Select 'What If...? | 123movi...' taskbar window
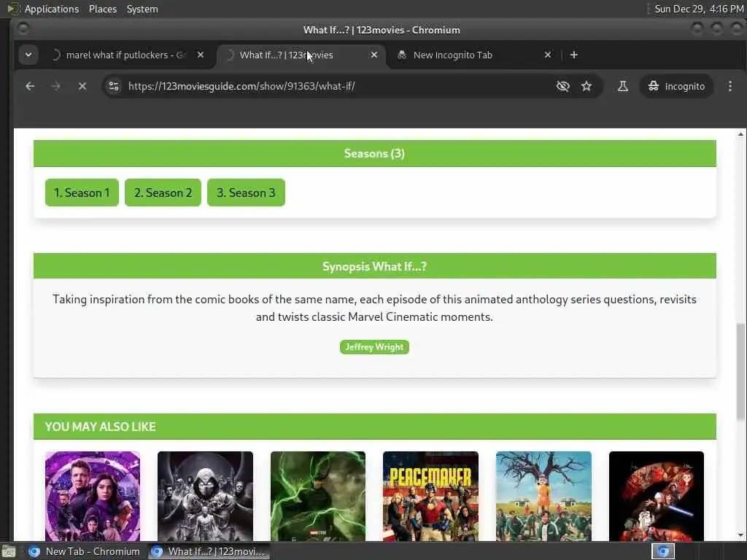Screen dimensions: 747x560 (x=208, y=551)
